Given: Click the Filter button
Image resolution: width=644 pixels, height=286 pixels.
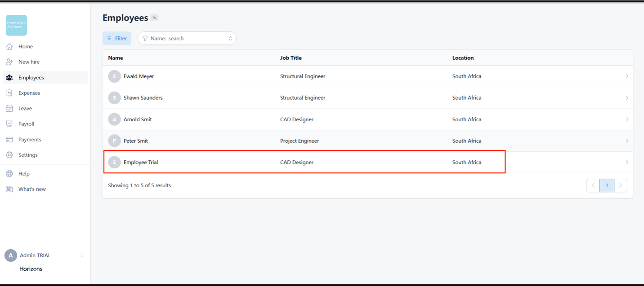Looking at the screenshot, I should coord(117,39).
